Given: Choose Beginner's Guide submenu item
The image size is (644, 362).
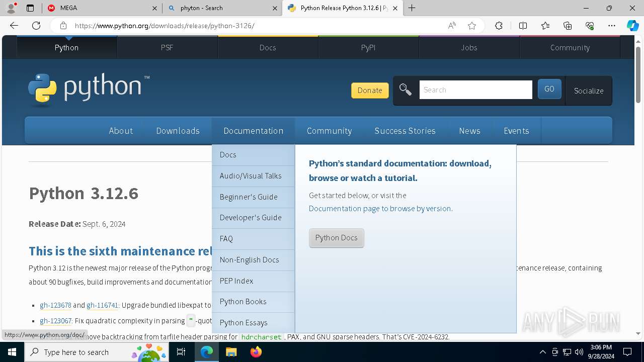Looking at the screenshot, I should point(254,197).
